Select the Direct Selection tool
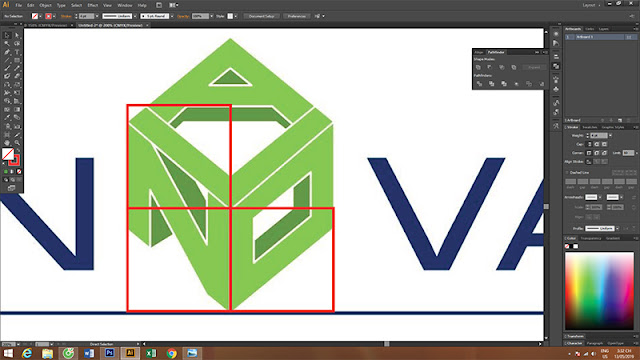This screenshot has height=360, width=640. [17, 36]
